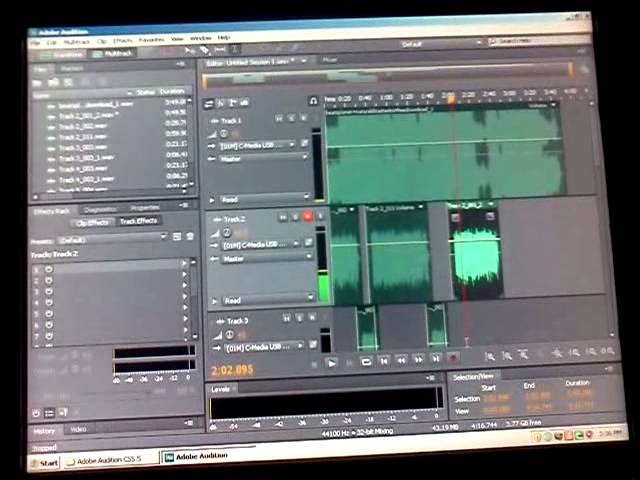Click the EQ view icon above tracks

click(244, 102)
